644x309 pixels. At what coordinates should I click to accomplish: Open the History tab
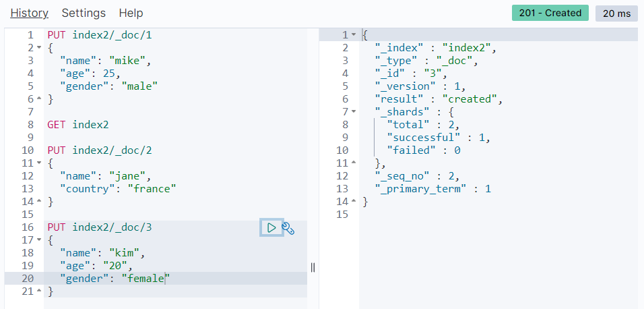coord(30,13)
